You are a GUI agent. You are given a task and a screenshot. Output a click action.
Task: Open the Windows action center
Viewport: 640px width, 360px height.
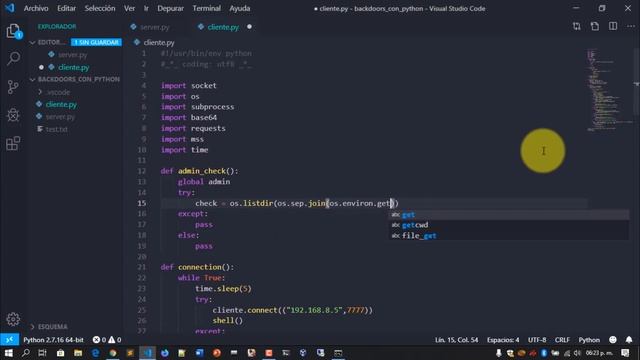[x=625, y=353]
